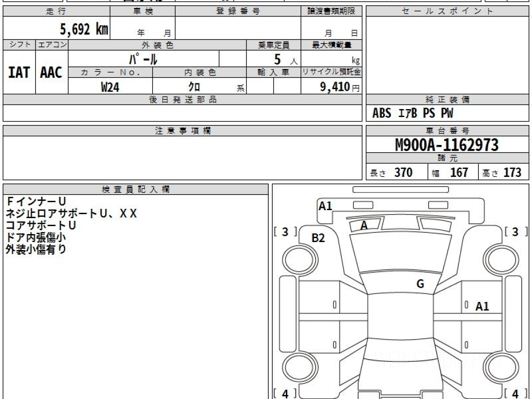Click the 車台番号 header
This screenshot has height=399, width=532.
tap(447, 131)
